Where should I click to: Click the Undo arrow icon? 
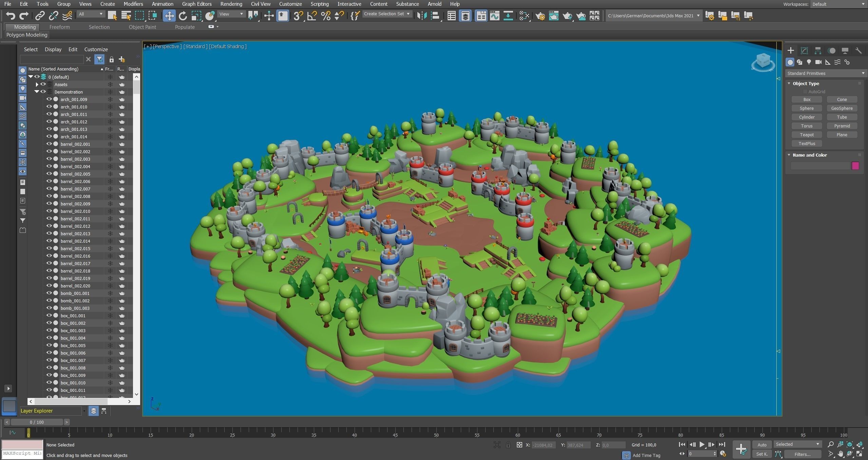click(x=11, y=16)
